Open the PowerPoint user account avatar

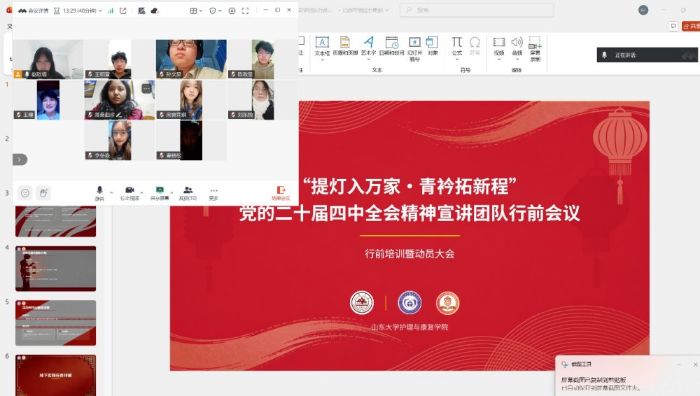pyautogui.click(x=643, y=10)
